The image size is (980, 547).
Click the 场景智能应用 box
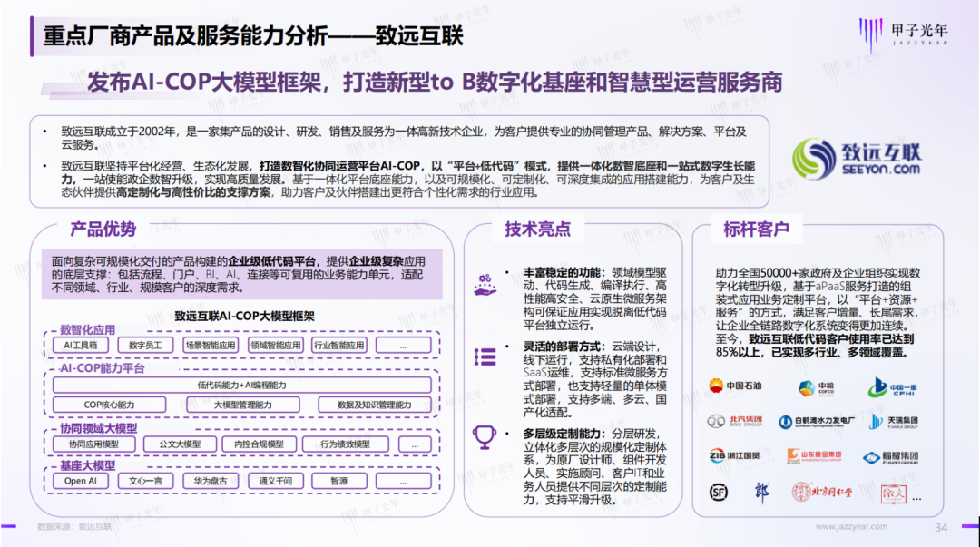point(211,345)
